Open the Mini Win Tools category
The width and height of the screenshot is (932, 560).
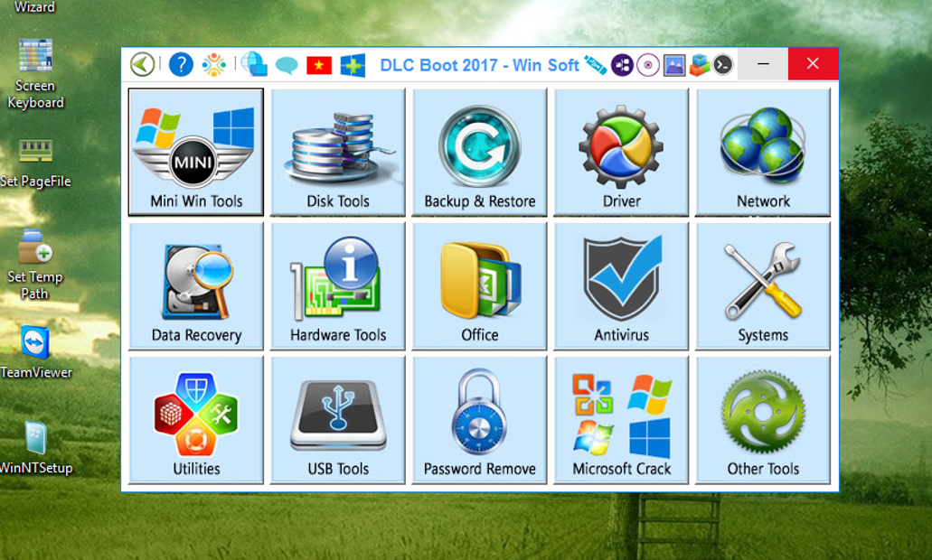coord(195,152)
